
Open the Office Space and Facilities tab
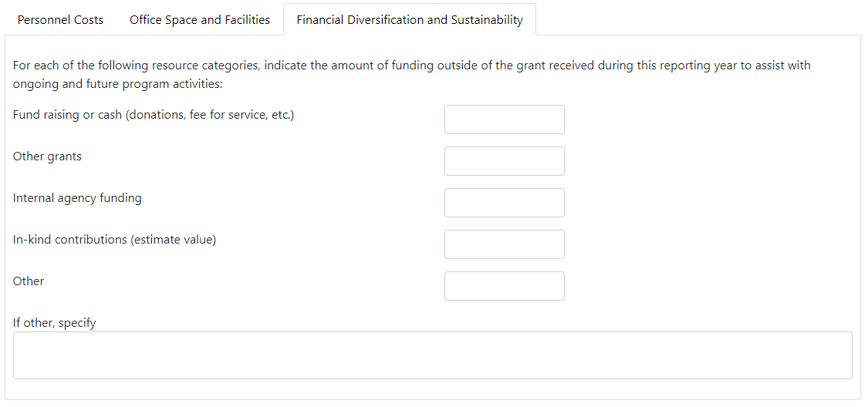200,20
